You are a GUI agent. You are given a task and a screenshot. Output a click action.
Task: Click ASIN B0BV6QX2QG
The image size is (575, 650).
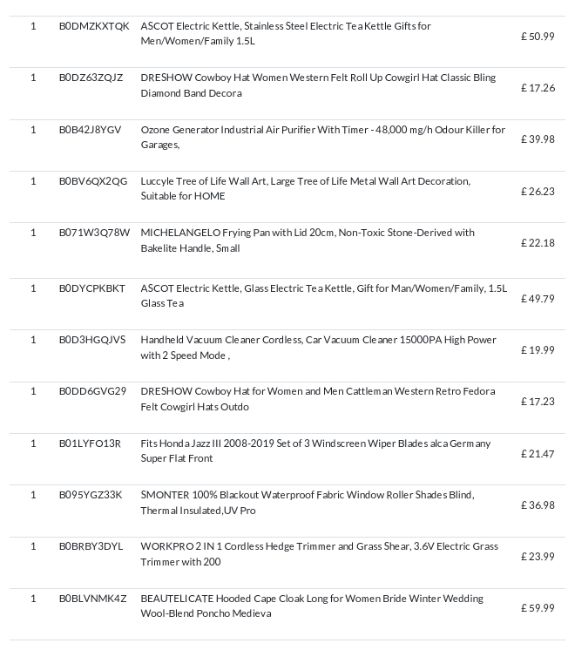93,181
